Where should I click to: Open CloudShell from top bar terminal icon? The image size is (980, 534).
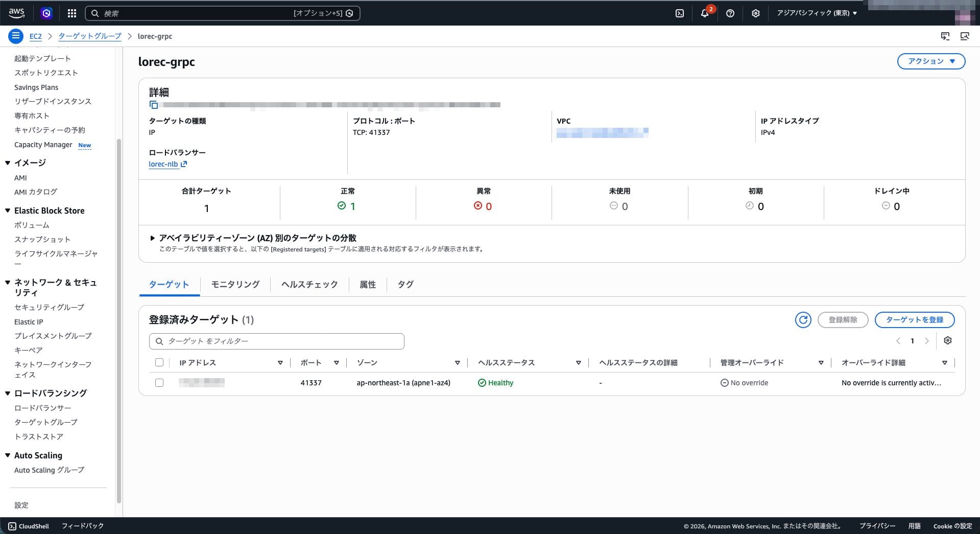[x=680, y=13]
